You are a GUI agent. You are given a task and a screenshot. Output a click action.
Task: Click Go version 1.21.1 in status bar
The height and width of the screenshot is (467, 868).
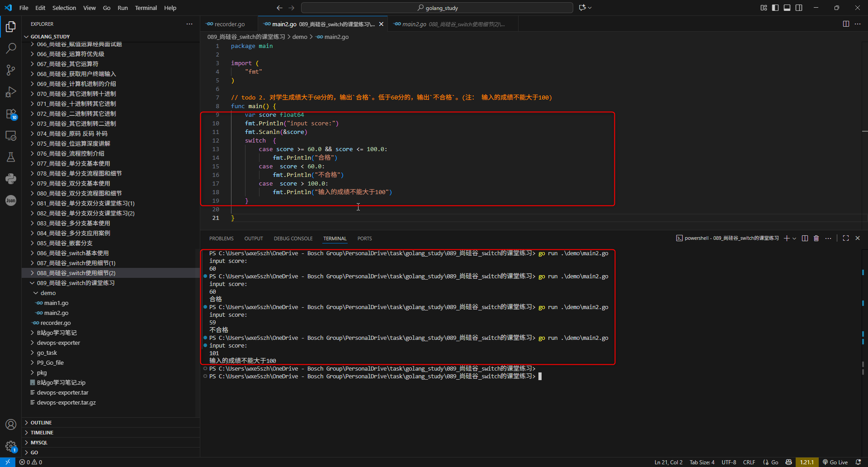click(807, 462)
